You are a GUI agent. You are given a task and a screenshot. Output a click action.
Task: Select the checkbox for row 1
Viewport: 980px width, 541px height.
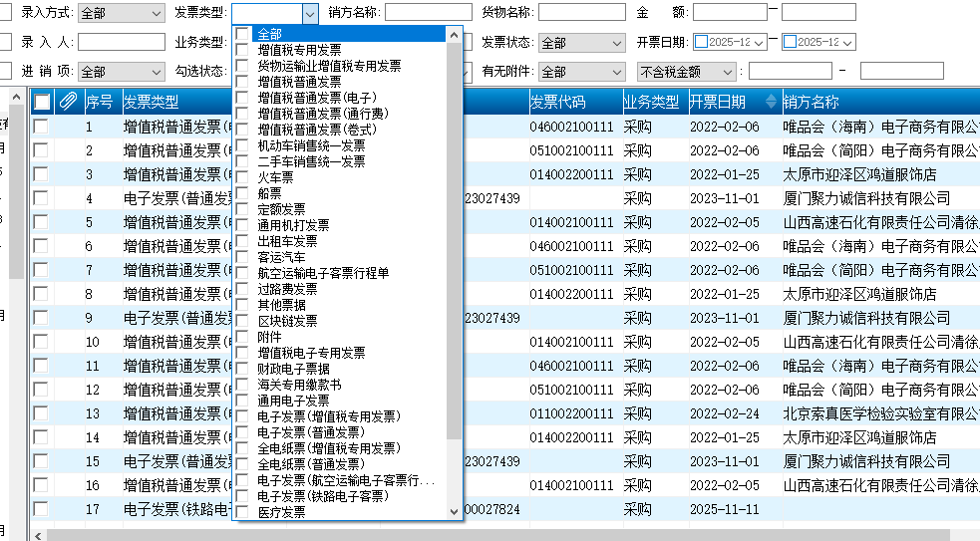[x=41, y=127]
